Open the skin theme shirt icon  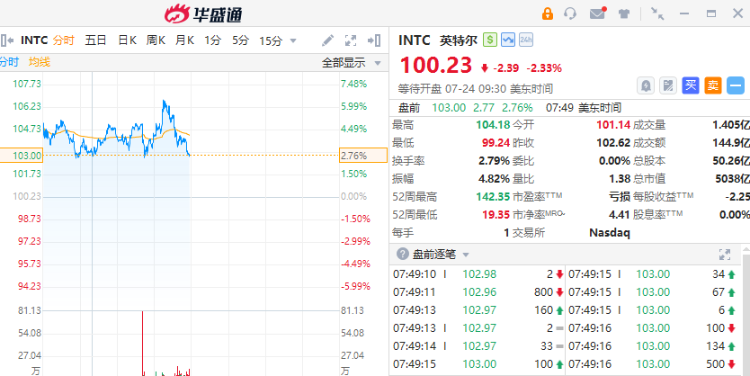(x=624, y=14)
